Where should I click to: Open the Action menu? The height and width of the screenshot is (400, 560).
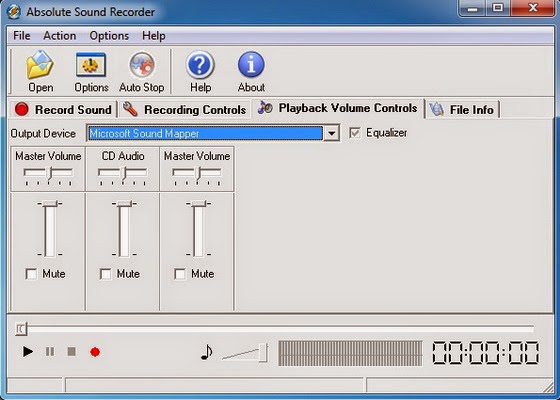[x=60, y=36]
